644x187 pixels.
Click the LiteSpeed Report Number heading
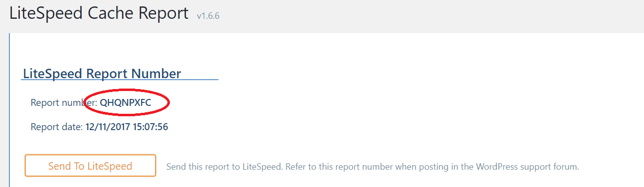coord(102,74)
